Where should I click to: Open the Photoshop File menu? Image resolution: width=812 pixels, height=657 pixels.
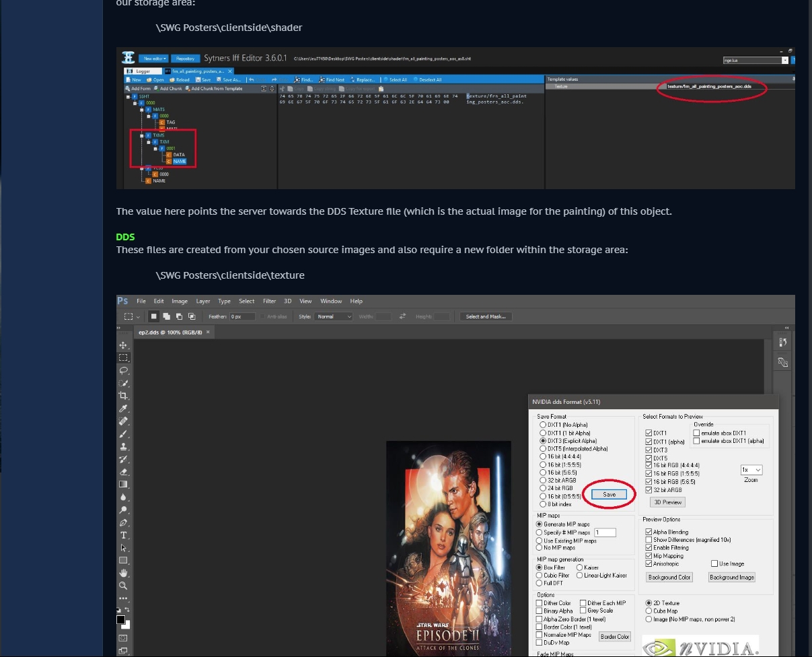click(141, 301)
